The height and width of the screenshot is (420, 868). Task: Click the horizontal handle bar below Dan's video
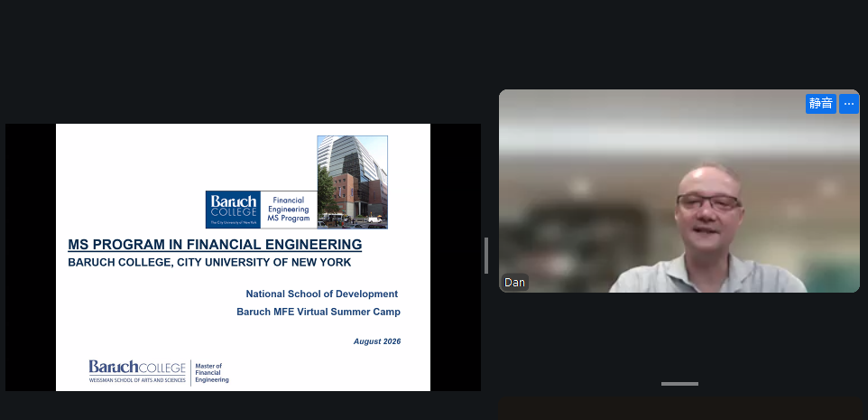679,384
